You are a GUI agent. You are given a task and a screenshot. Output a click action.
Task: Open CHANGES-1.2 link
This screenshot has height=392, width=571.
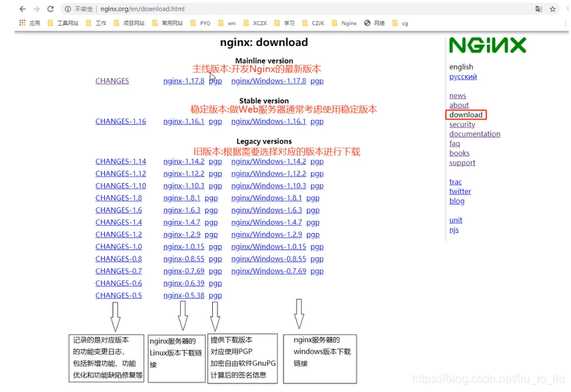[119, 235]
